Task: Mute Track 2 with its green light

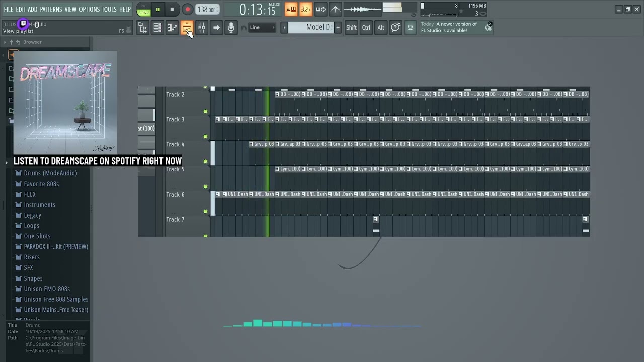Action: pyautogui.click(x=205, y=111)
